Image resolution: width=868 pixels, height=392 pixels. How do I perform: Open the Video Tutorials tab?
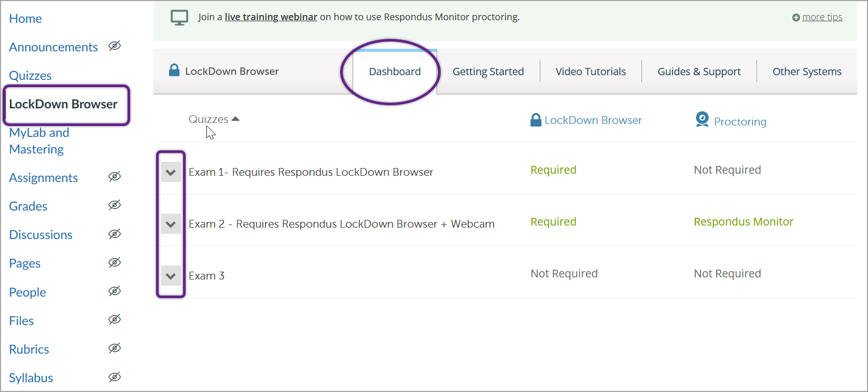click(x=591, y=72)
